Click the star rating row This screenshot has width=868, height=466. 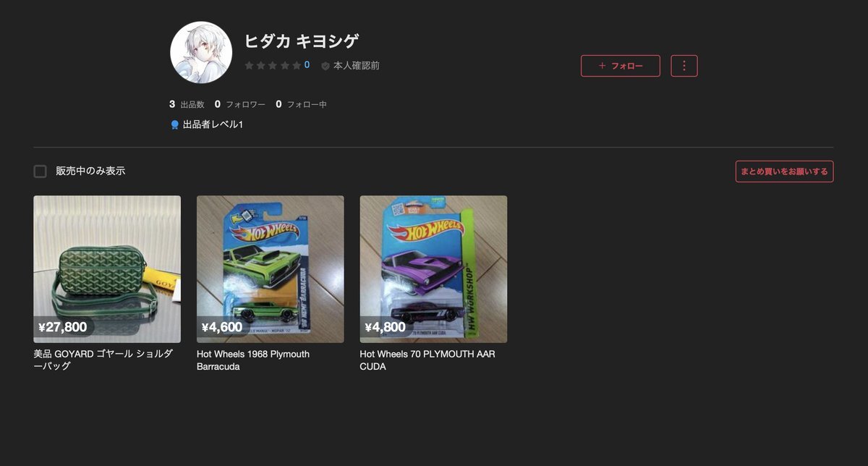coord(273,65)
